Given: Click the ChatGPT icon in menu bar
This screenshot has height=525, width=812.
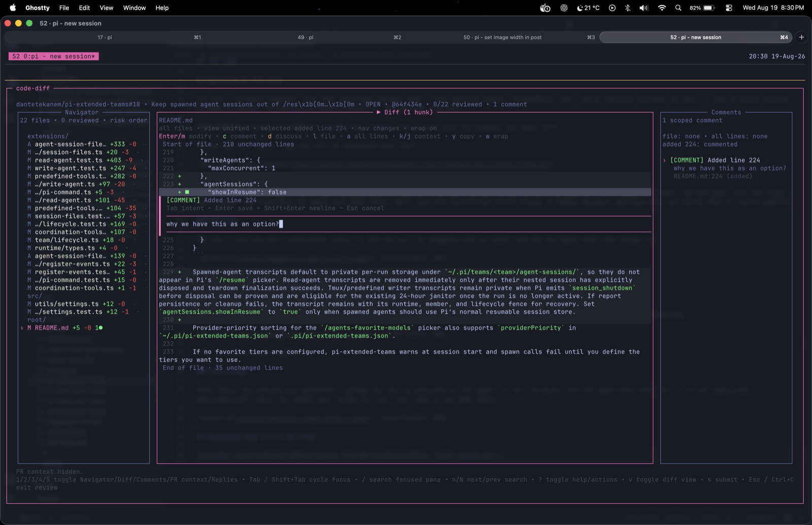Looking at the screenshot, I should click(x=564, y=8).
